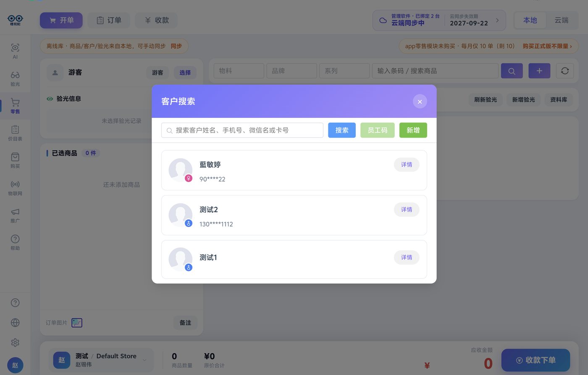This screenshot has width=588, height=375.
Task: Open the 品牌 filter box
Action: click(291, 71)
